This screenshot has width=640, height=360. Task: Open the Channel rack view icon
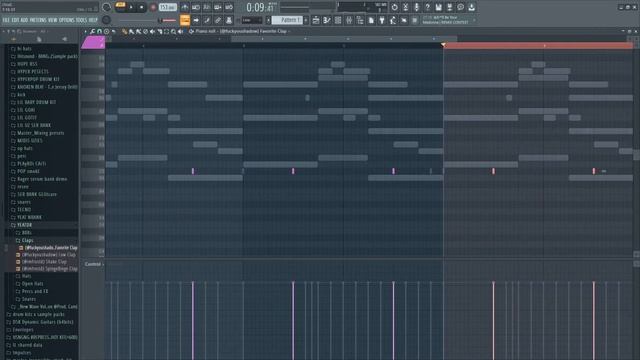pyautogui.click(x=338, y=20)
